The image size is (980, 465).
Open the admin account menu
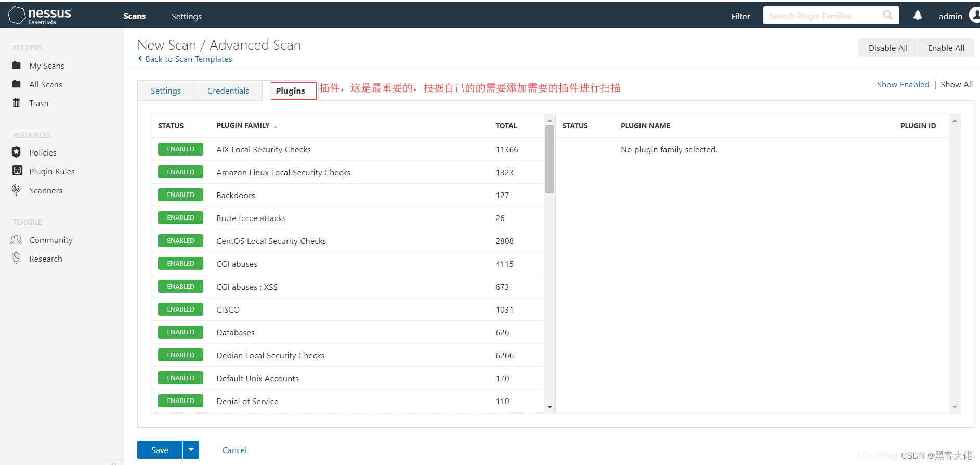[950, 16]
